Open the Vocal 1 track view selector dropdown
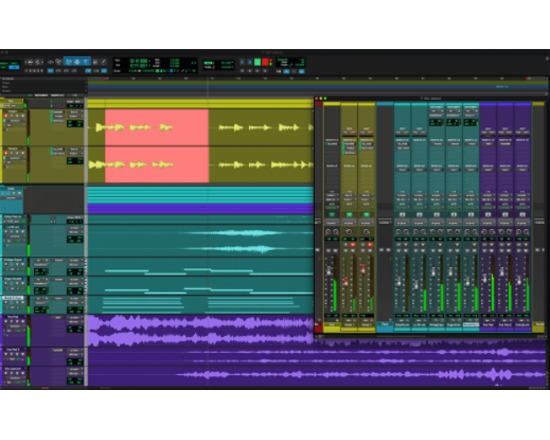550x440 pixels. pos(15,121)
